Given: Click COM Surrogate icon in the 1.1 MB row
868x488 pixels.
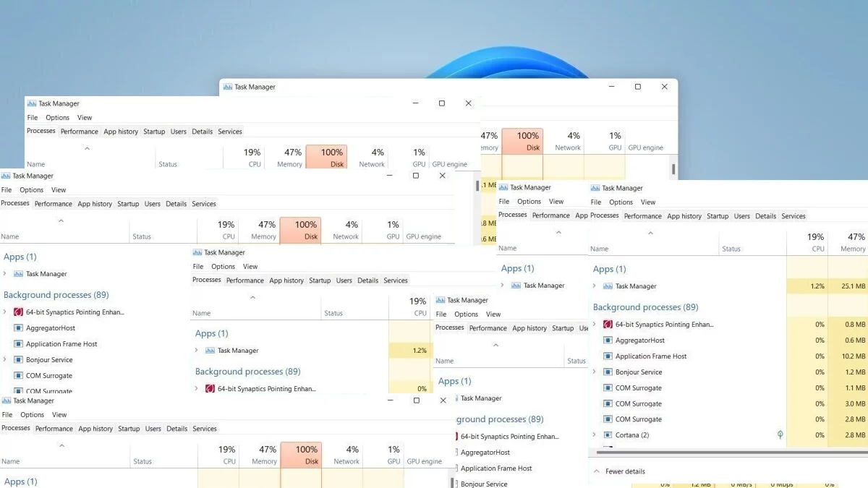Looking at the screenshot, I should [x=608, y=388].
